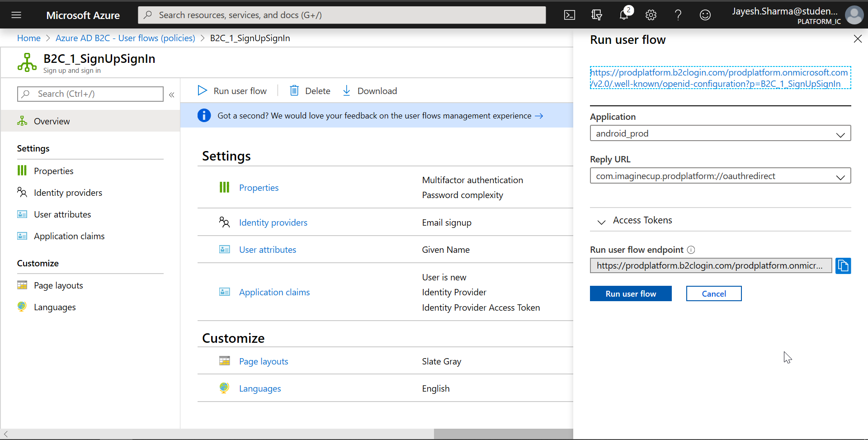Image resolution: width=868 pixels, height=440 pixels.
Task: Send feedback via the smiley icon
Action: 705,14
